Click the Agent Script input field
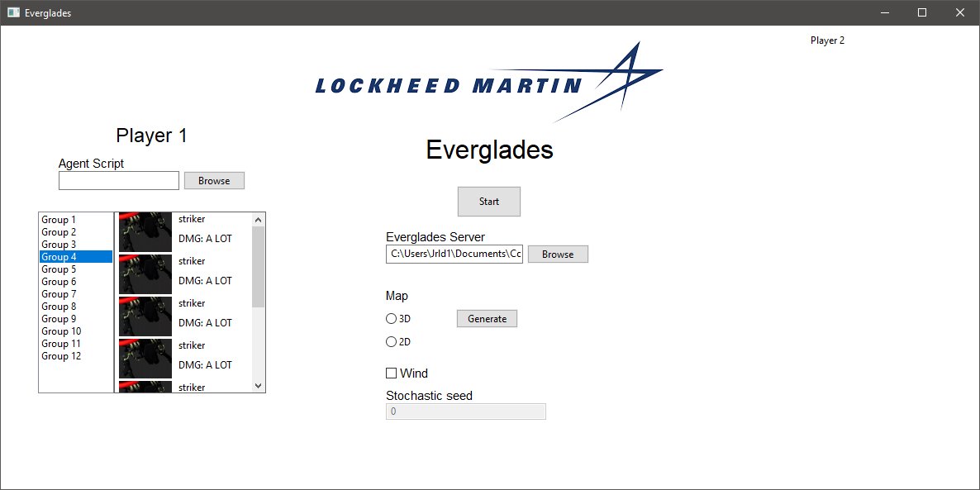 (x=119, y=181)
